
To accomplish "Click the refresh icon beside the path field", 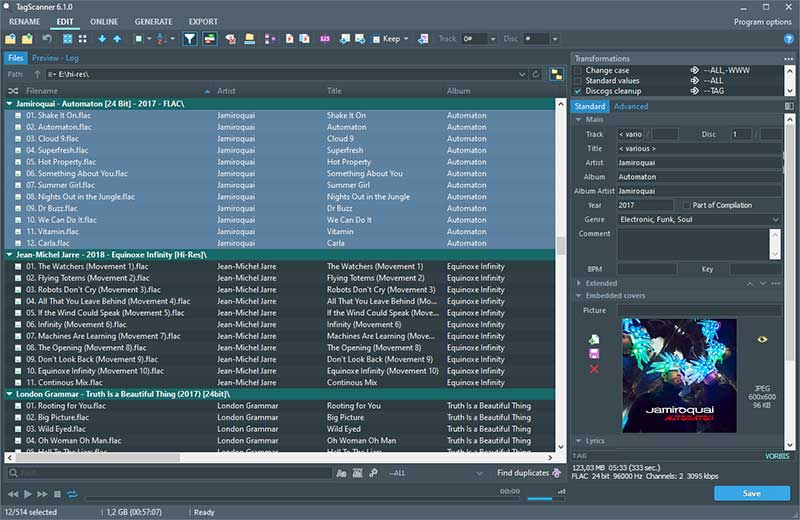I will (536, 74).
